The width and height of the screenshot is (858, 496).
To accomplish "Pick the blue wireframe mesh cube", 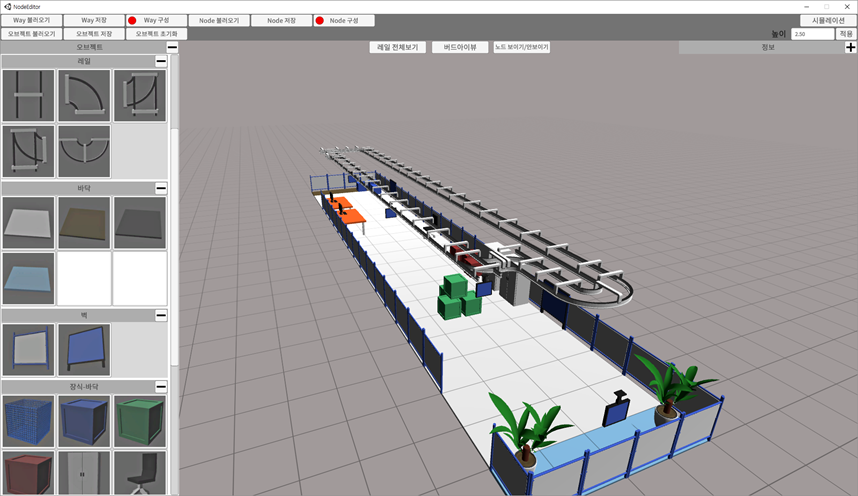I will tap(28, 422).
